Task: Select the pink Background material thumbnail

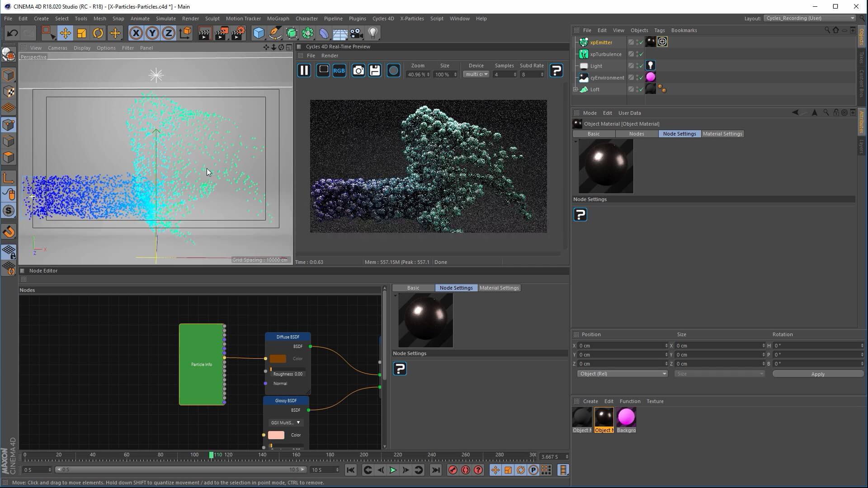Action: (x=626, y=418)
